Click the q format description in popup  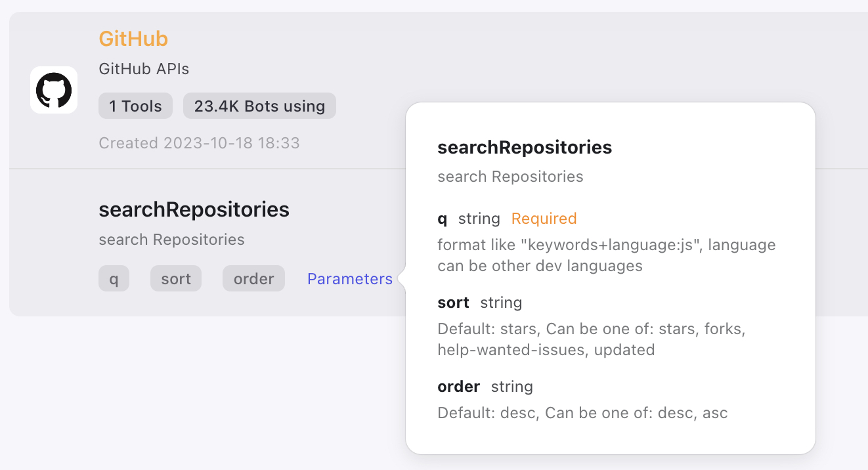606,255
